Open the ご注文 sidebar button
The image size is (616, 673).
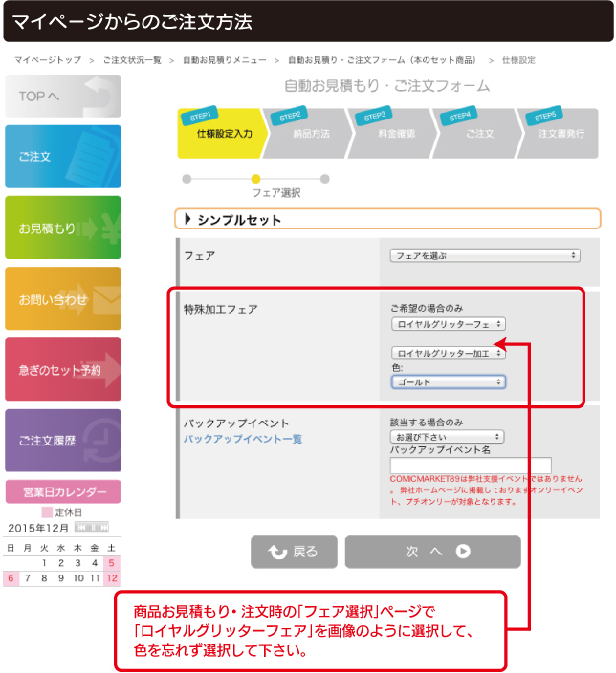click(63, 156)
